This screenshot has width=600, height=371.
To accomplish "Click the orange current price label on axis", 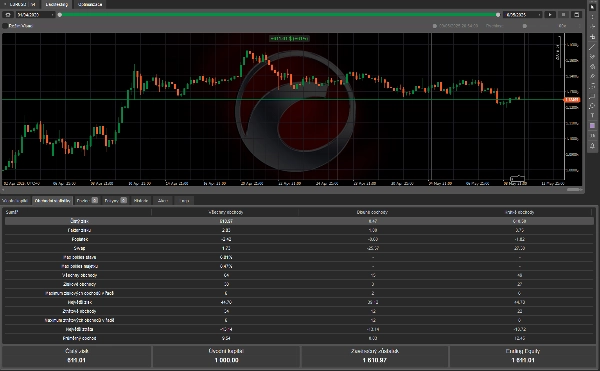I will point(572,100).
